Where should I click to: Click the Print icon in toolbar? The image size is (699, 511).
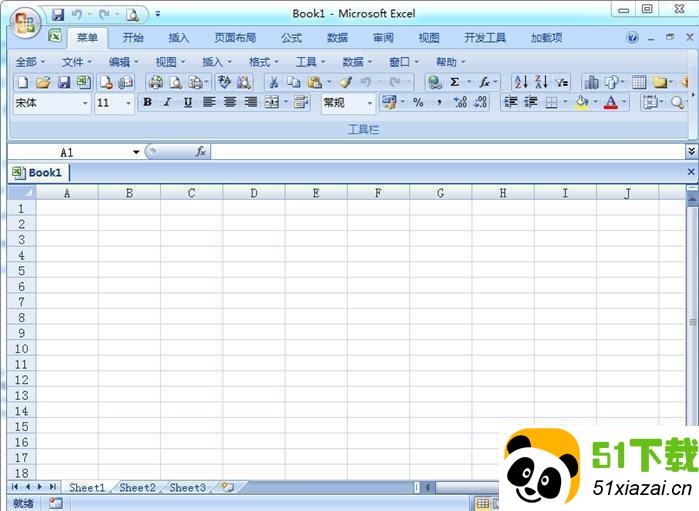coord(156,82)
